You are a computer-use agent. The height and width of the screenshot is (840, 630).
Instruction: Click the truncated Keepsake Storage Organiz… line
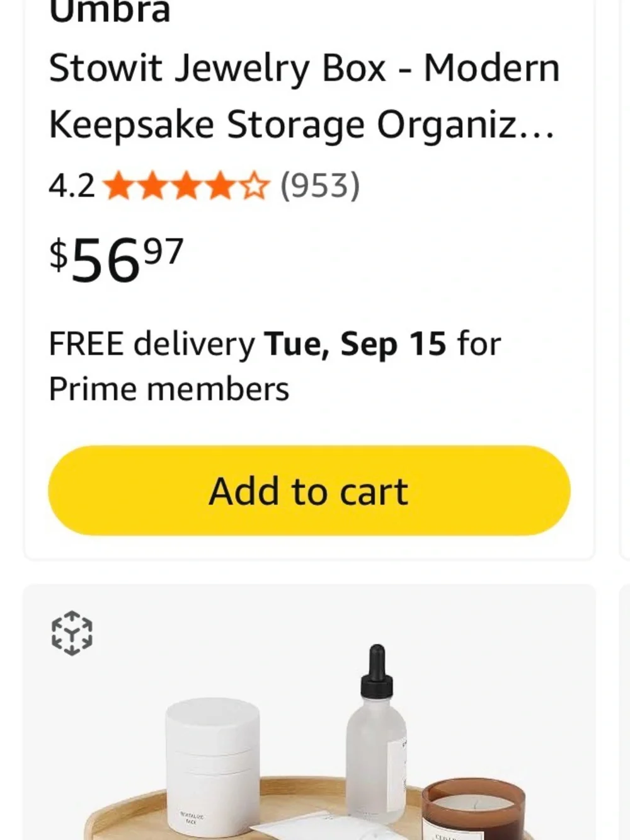[302, 124]
